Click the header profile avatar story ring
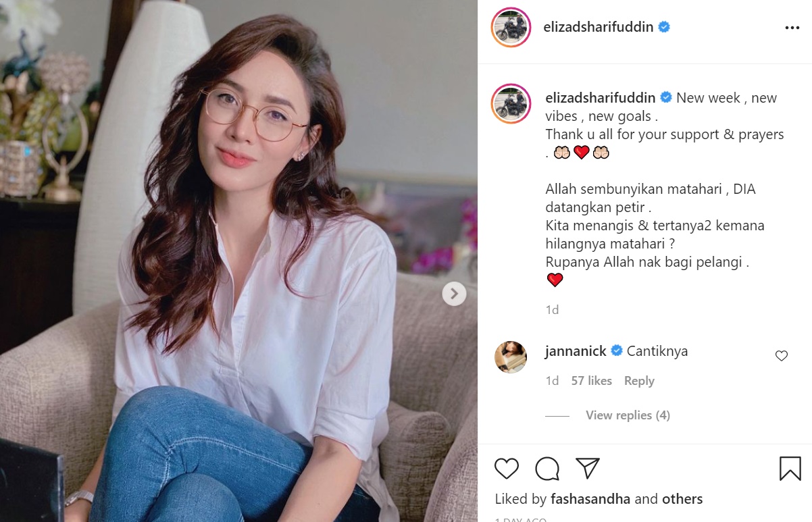Image resolution: width=812 pixels, height=522 pixels. click(511, 28)
